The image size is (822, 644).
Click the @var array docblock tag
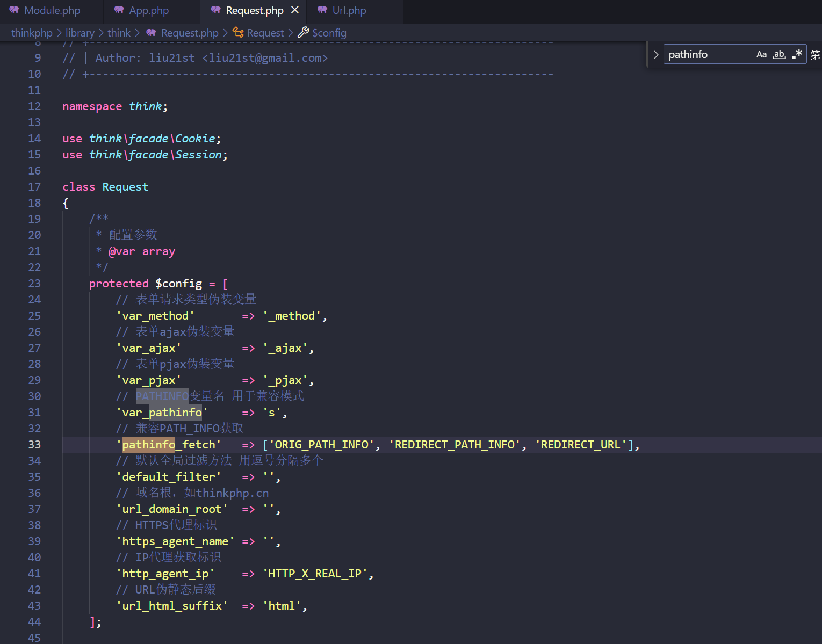(x=142, y=251)
